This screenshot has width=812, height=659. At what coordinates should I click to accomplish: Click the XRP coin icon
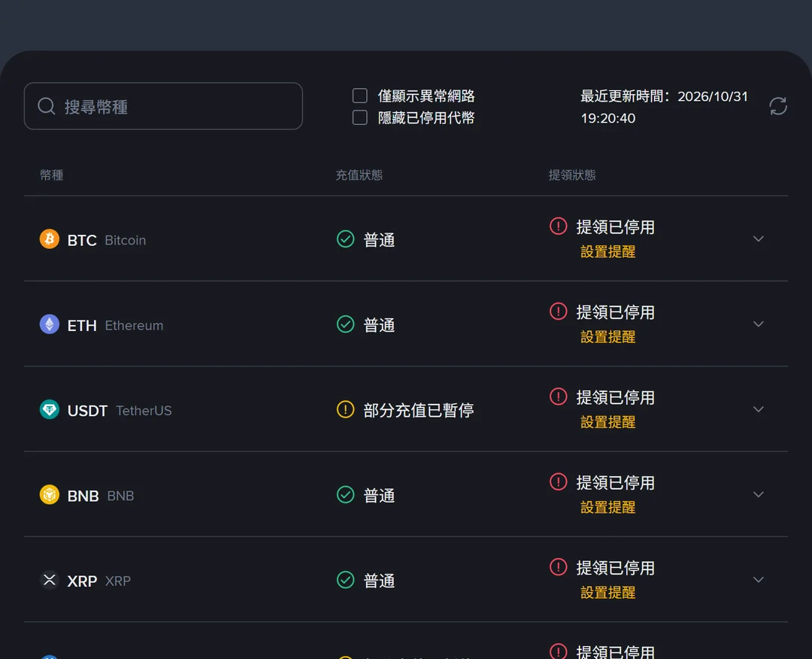coord(49,580)
